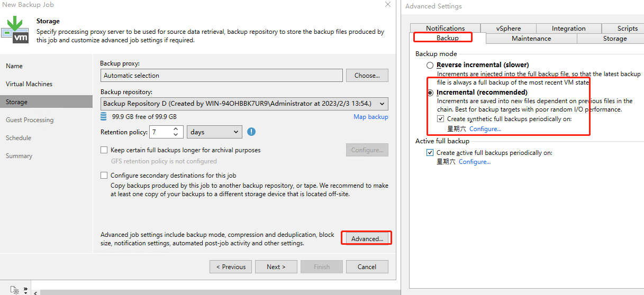Click the repository disk space icon
Screen dimensions: 644x295
pyautogui.click(x=104, y=116)
